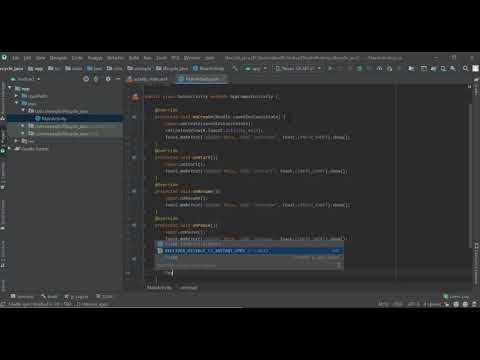Image resolution: width=480 pixels, height=360 pixels.
Task: Choose the first autocomplete popup suggestion
Action: pos(249,244)
